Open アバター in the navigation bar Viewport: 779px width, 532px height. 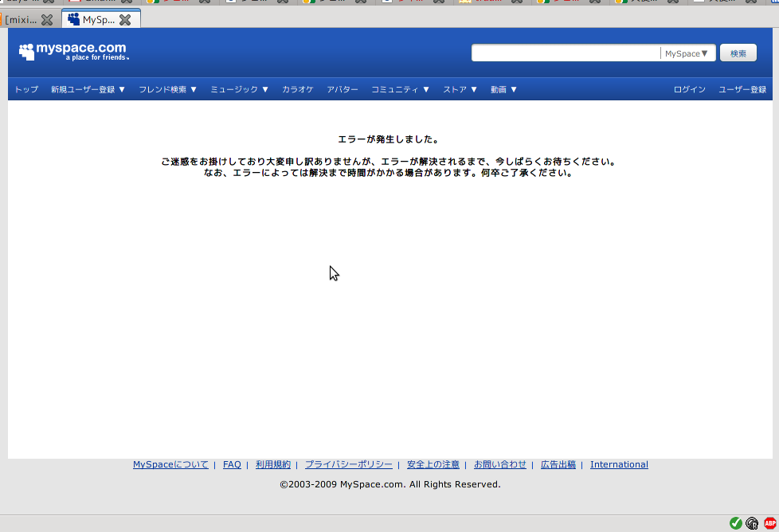(x=343, y=89)
